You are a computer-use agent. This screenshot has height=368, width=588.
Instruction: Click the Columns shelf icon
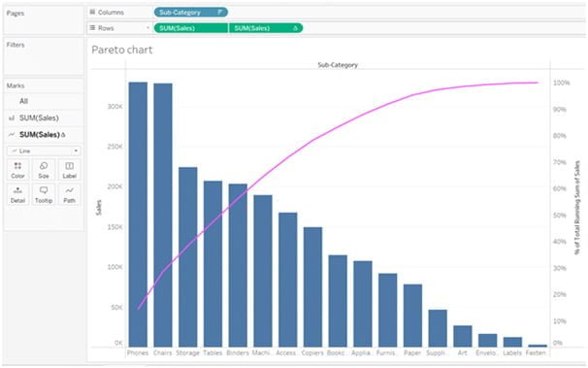pyautogui.click(x=92, y=12)
